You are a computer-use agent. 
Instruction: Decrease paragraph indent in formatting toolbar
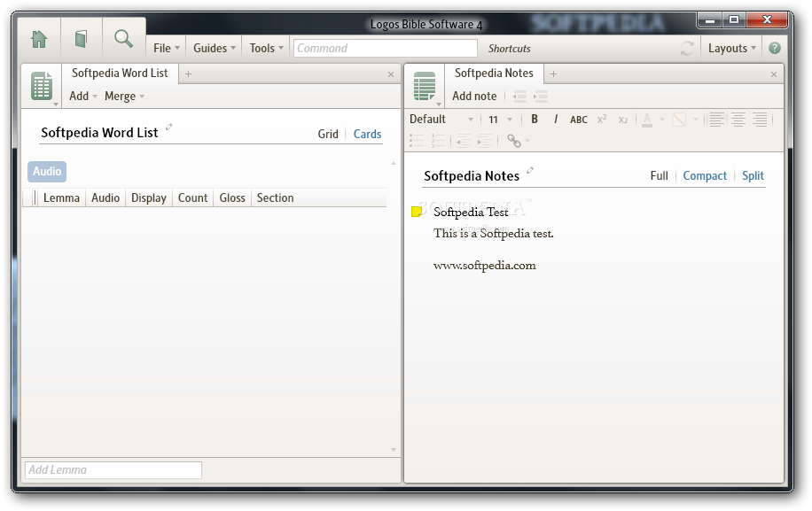[463, 141]
